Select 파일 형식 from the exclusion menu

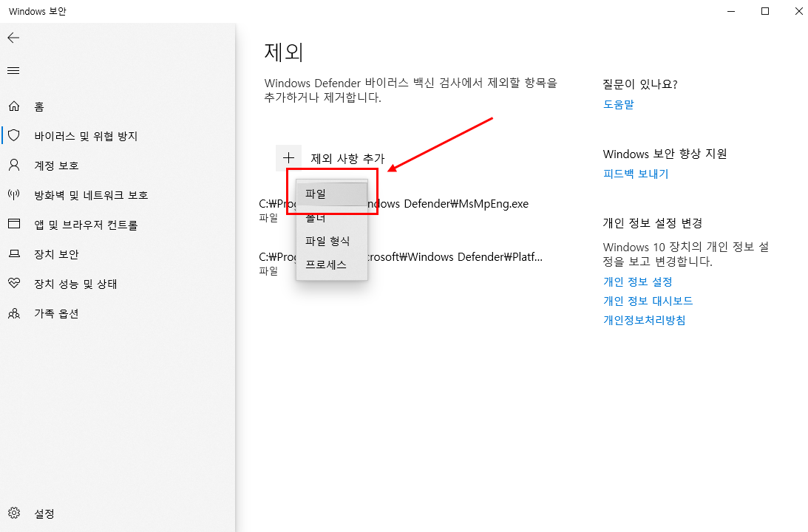pos(332,241)
